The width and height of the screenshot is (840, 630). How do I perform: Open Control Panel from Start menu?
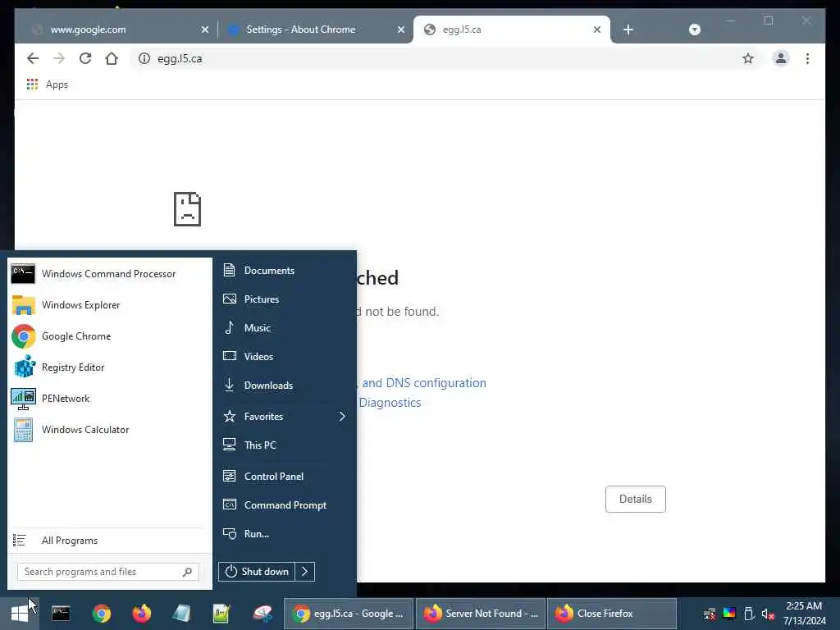(284, 477)
